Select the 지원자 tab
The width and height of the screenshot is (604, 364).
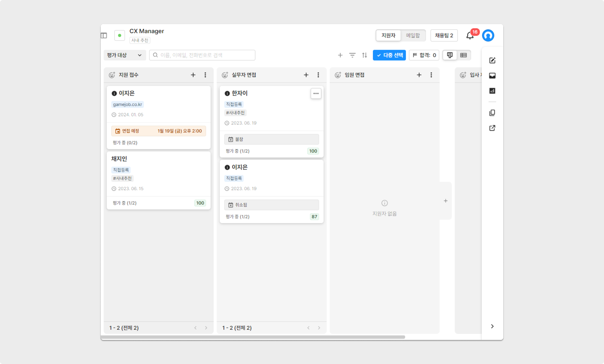[388, 36]
